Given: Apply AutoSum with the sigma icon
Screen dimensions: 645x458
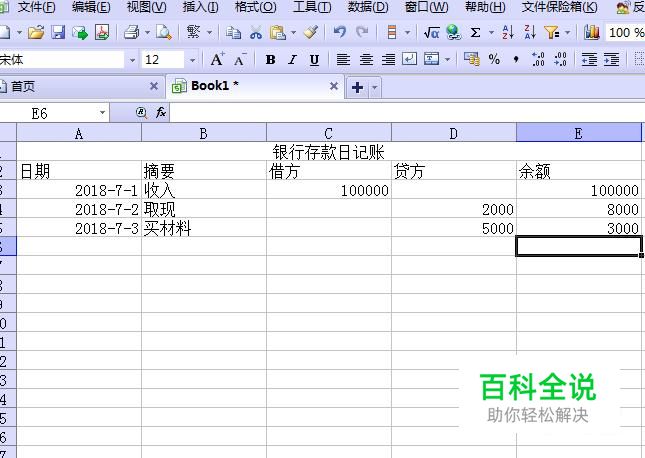Looking at the screenshot, I should click(x=476, y=33).
